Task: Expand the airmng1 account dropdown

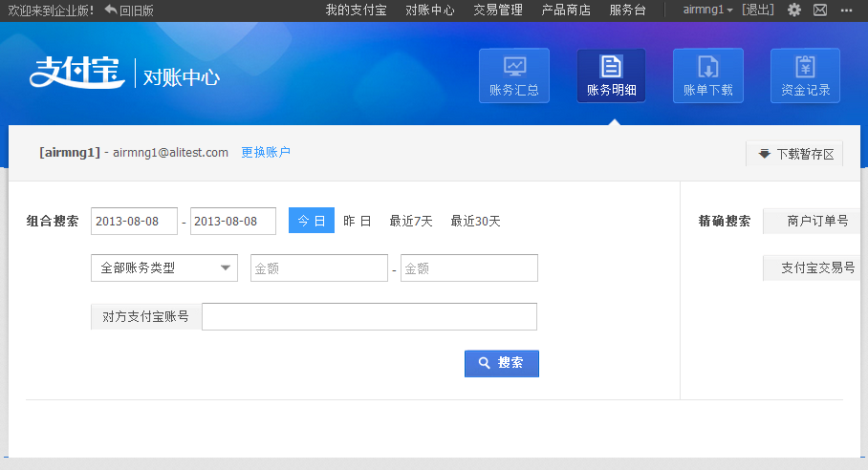Action: [707, 10]
